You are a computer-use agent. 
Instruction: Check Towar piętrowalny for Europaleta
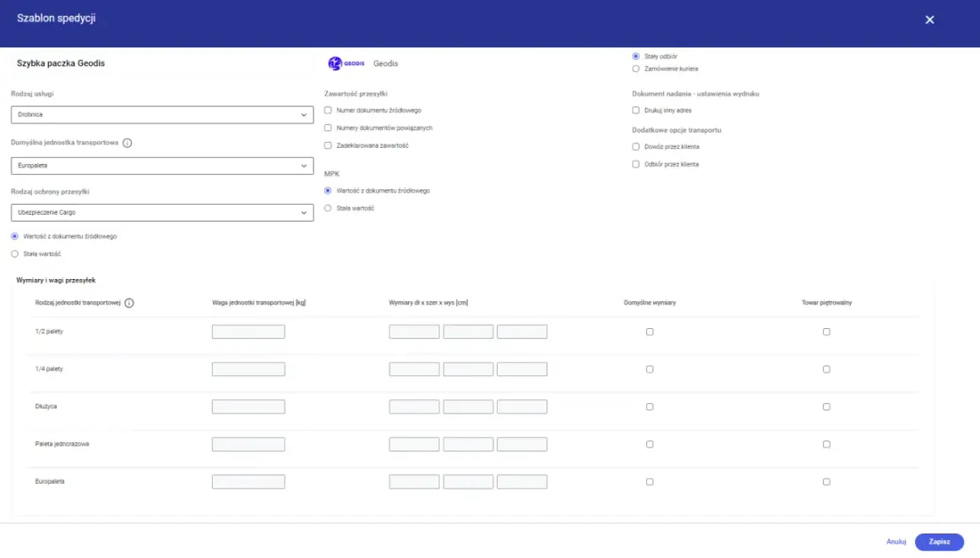point(826,482)
